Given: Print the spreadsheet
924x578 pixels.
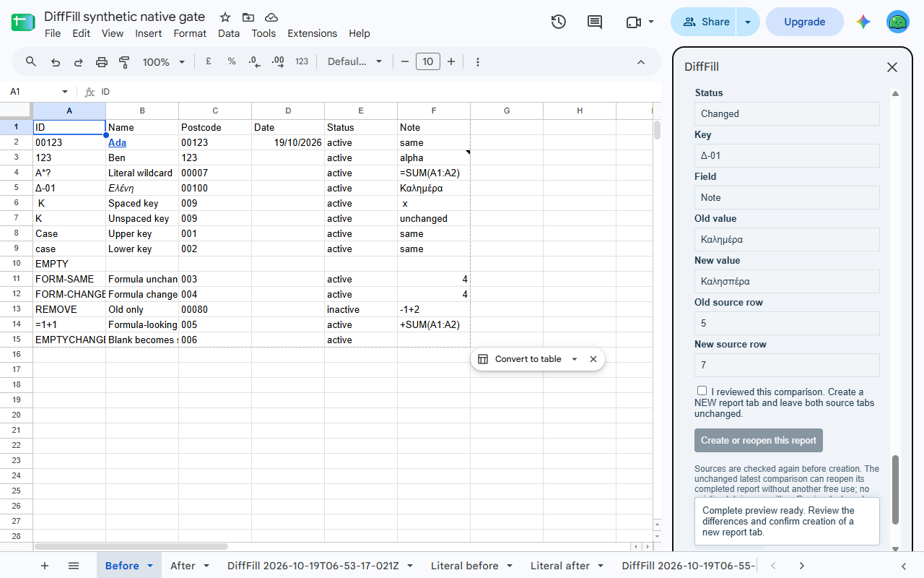Looking at the screenshot, I should (102, 62).
